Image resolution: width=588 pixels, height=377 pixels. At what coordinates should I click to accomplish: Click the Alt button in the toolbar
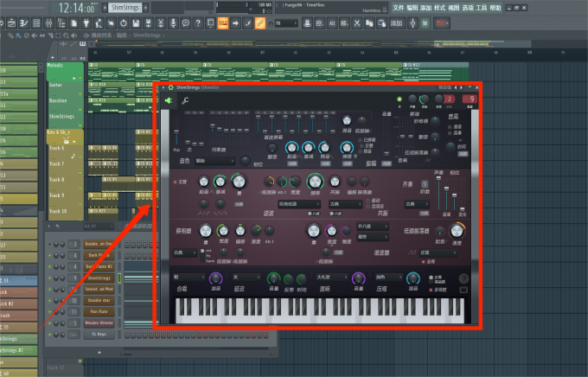(x=332, y=23)
